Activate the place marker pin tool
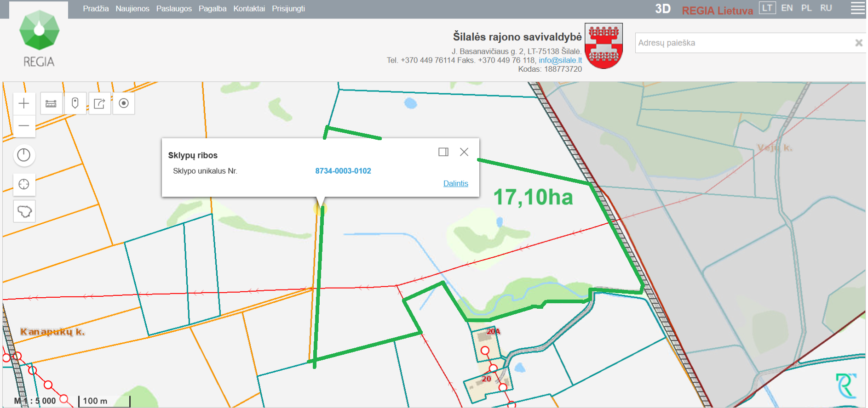Image resolution: width=868 pixels, height=408 pixels. tap(75, 103)
